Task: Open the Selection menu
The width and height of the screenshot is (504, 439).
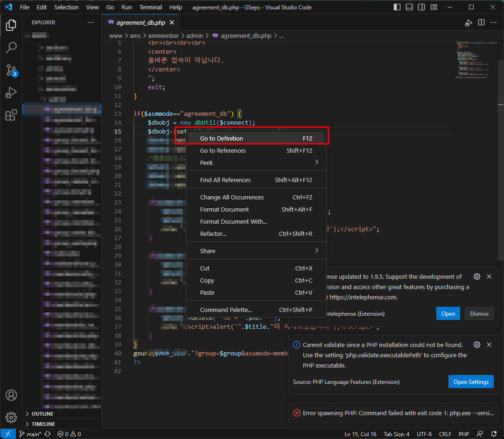Action: 66,7
